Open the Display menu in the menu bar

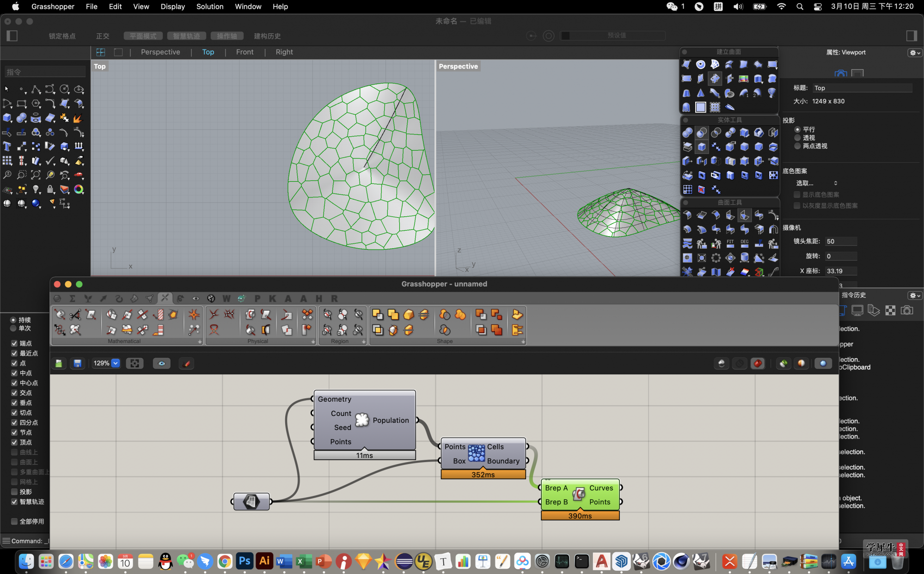pos(172,6)
